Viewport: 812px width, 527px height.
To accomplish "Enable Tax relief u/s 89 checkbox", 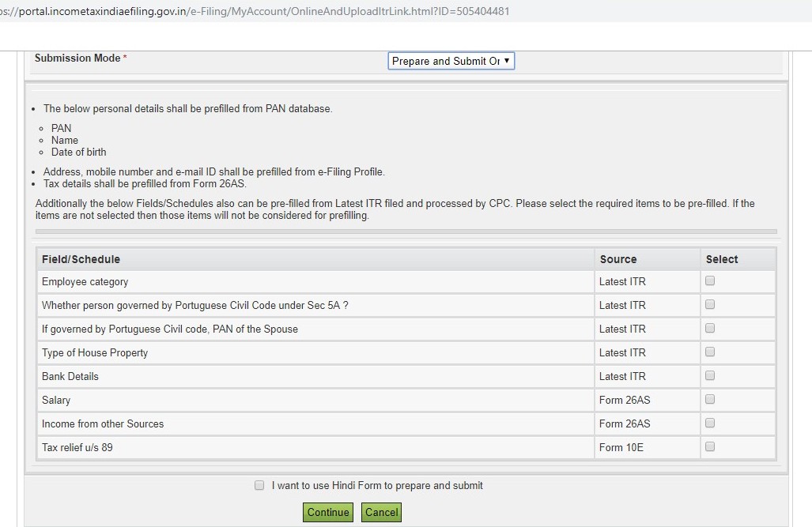I will tap(710, 446).
